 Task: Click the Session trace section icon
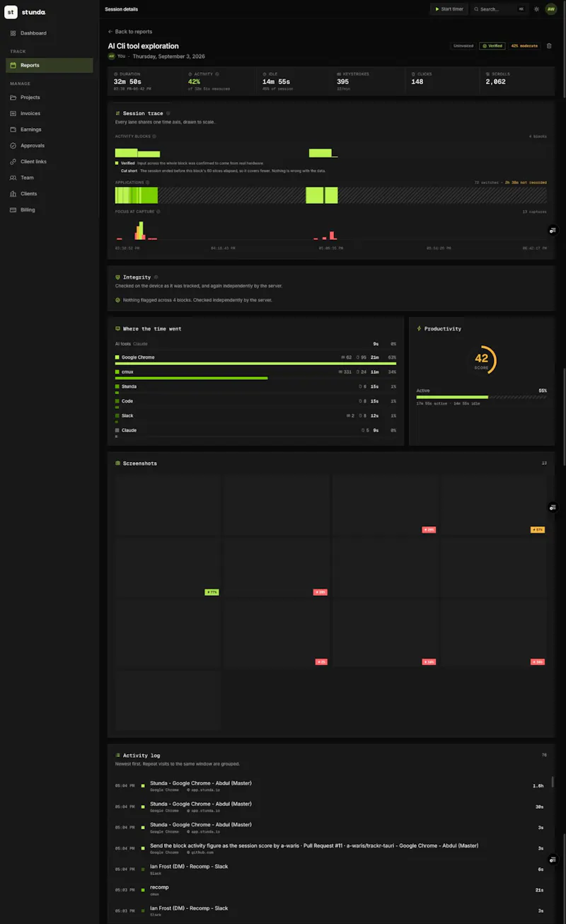[118, 113]
